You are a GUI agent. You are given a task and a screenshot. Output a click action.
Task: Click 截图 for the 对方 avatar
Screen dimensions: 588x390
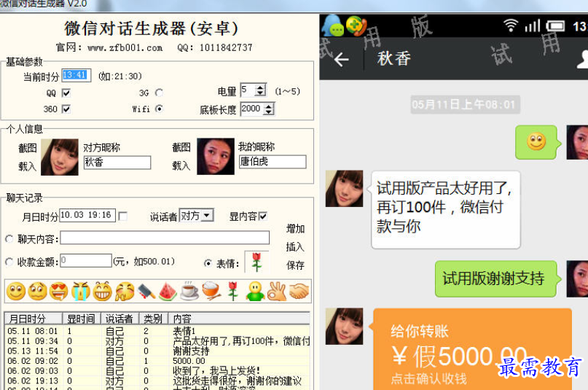28,148
